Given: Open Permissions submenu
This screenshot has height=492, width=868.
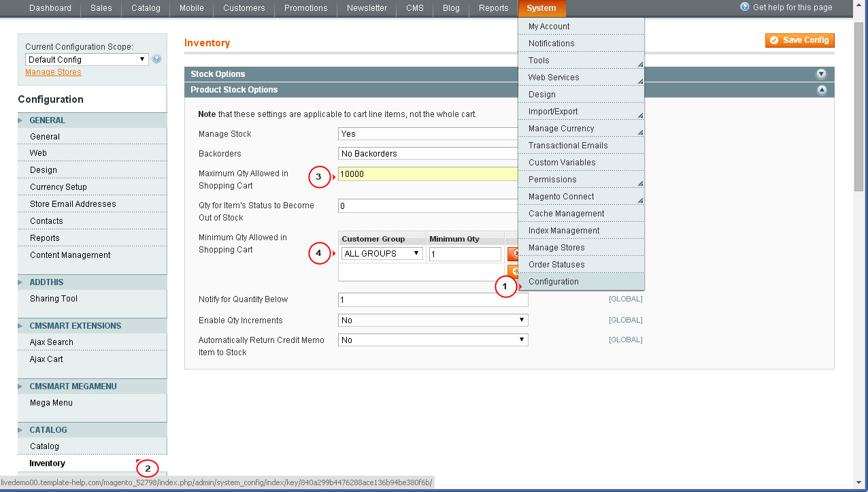Looking at the screenshot, I should point(581,180).
